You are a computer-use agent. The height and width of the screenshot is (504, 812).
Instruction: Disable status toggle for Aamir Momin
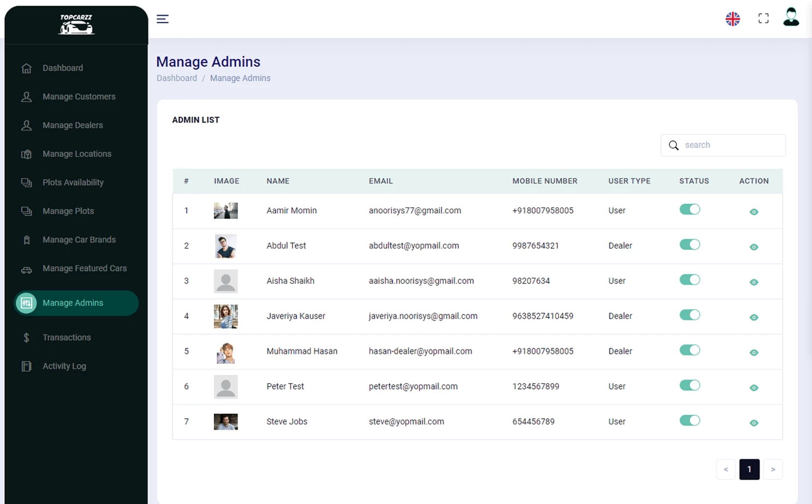point(690,209)
